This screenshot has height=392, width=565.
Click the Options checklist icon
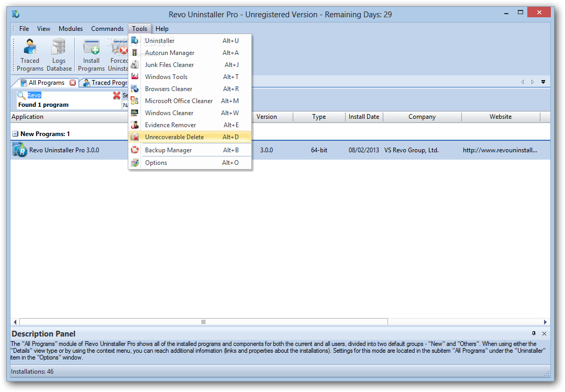pos(135,163)
